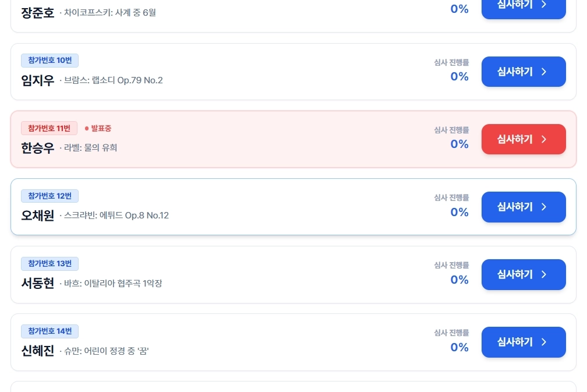This screenshot has height=392, width=587.
Task: Click the topmost partially visible arrow icon
Action: tap(543, 5)
